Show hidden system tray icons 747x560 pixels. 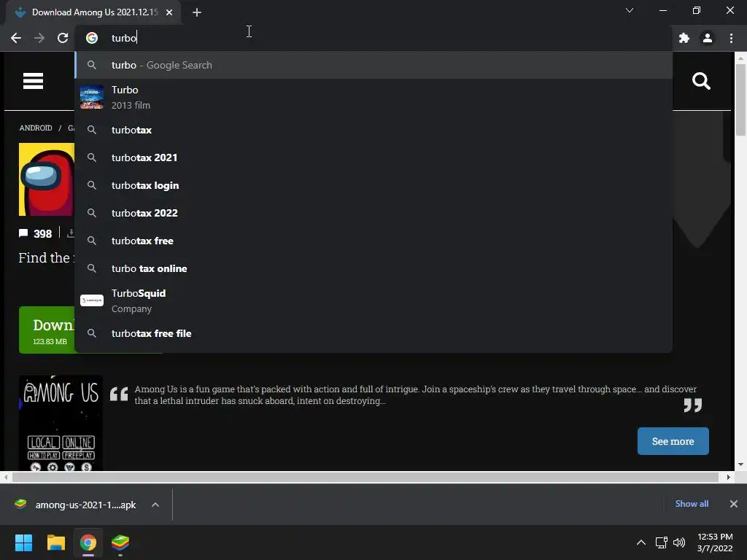[x=640, y=542]
